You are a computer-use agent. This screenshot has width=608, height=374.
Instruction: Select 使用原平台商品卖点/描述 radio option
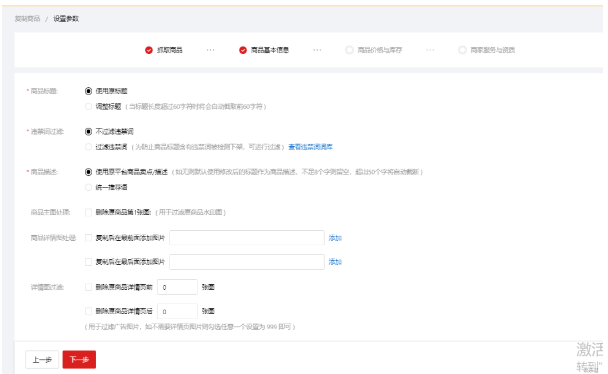coord(88,172)
